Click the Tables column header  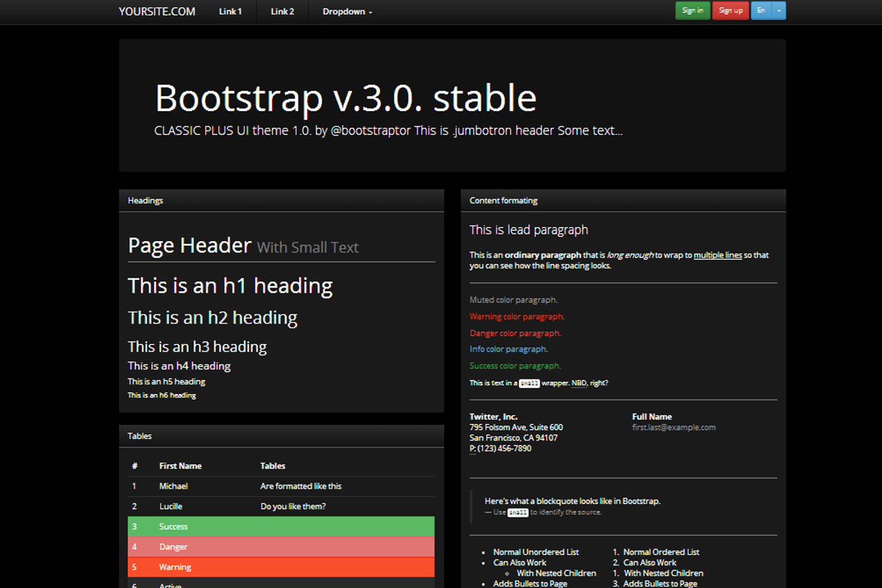point(273,466)
